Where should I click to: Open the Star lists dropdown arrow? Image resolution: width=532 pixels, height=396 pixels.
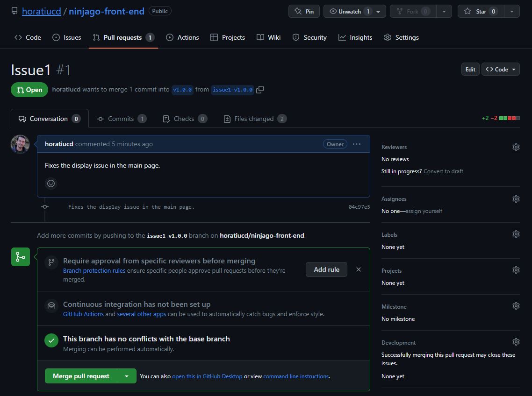[x=511, y=11]
